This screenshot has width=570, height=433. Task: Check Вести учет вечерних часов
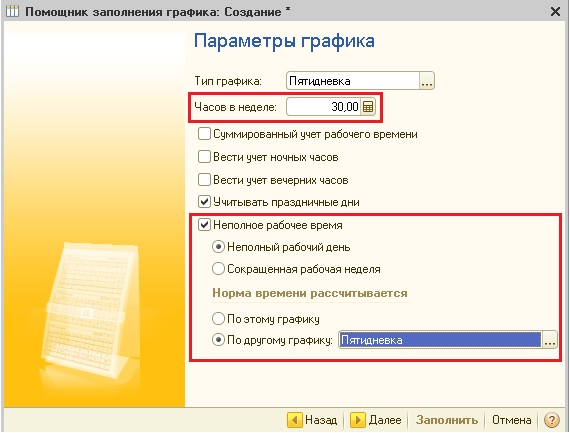click(x=204, y=180)
